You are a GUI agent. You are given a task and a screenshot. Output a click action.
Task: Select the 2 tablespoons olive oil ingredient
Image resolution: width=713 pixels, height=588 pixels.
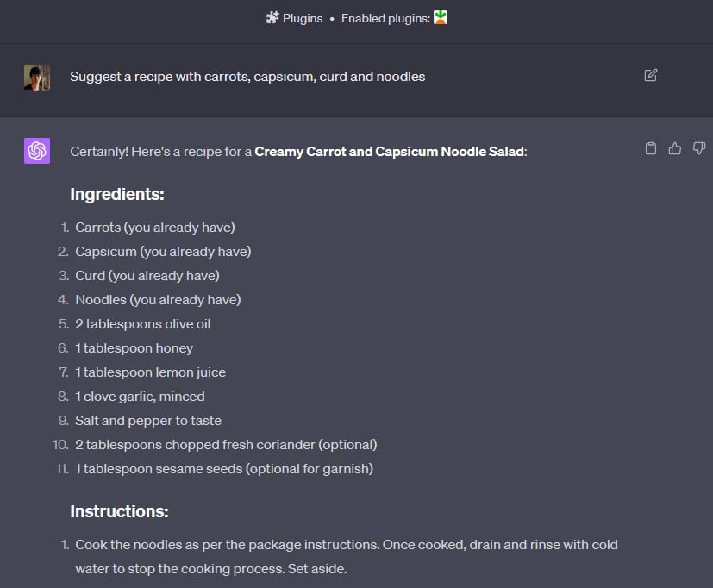[x=142, y=323]
